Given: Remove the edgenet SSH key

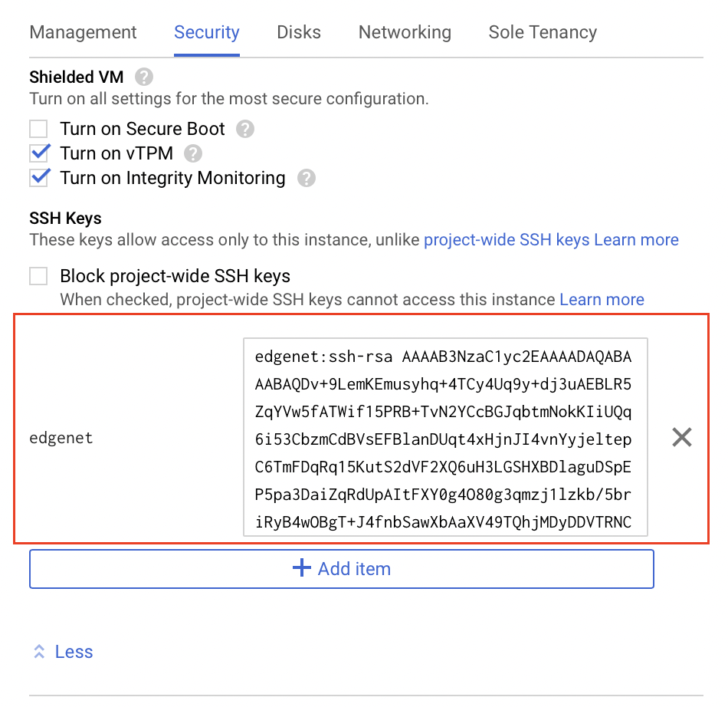Looking at the screenshot, I should [682, 436].
